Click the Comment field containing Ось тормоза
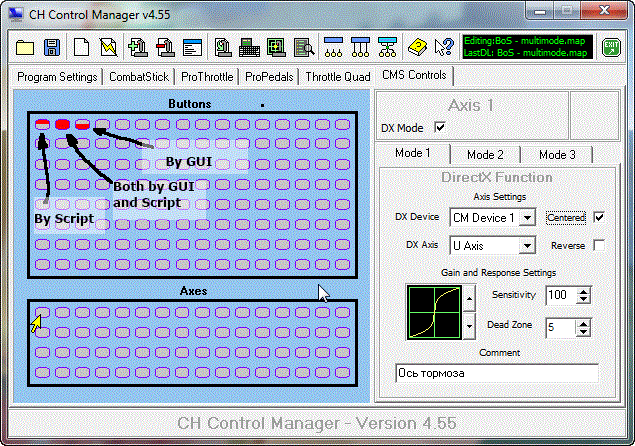The image size is (635, 446). [x=497, y=373]
